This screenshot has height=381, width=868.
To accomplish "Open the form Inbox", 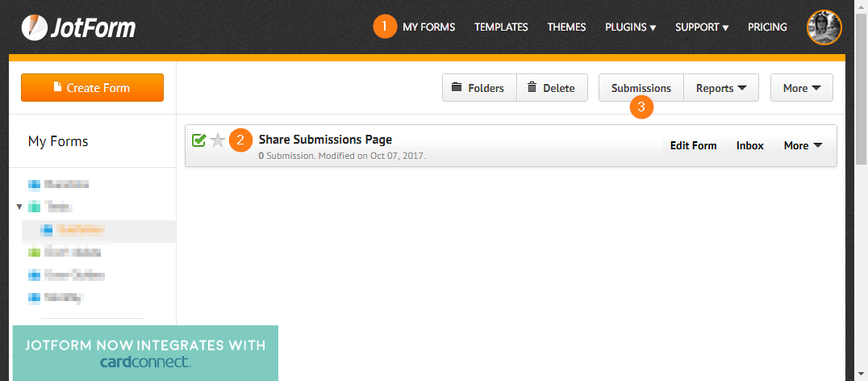I will [749, 145].
